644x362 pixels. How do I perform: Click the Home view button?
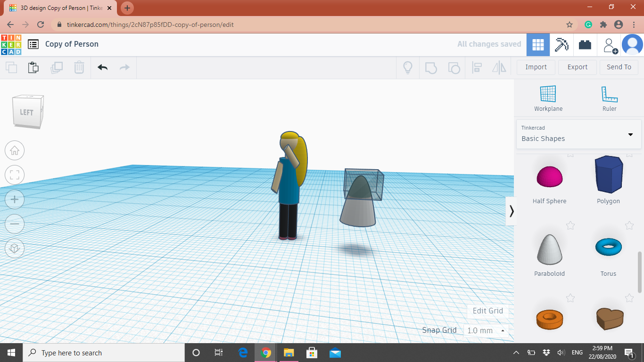15,151
